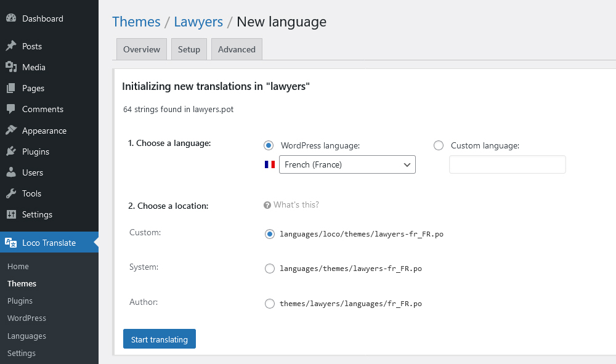Select the WordPress language radio button

[269, 145]
